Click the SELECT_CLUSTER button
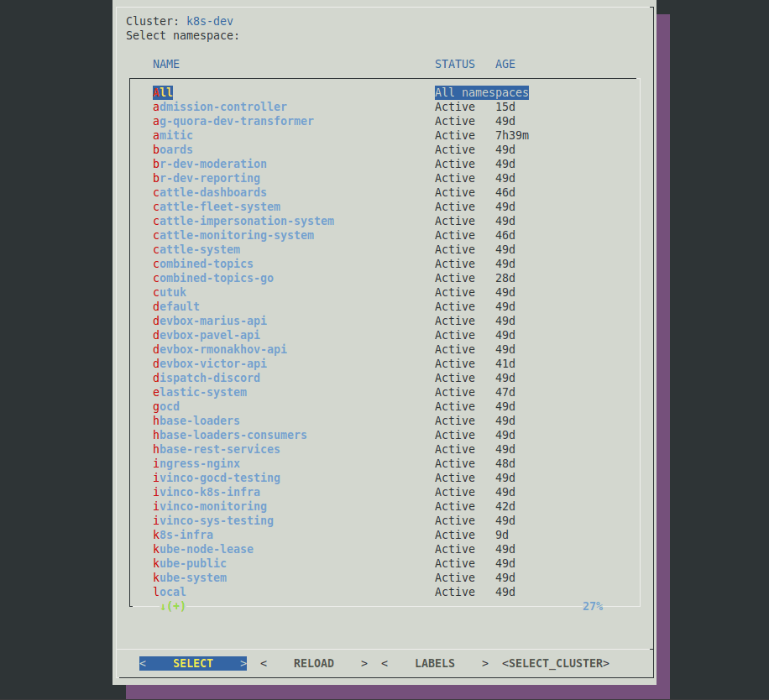 [x=556, y=663]
